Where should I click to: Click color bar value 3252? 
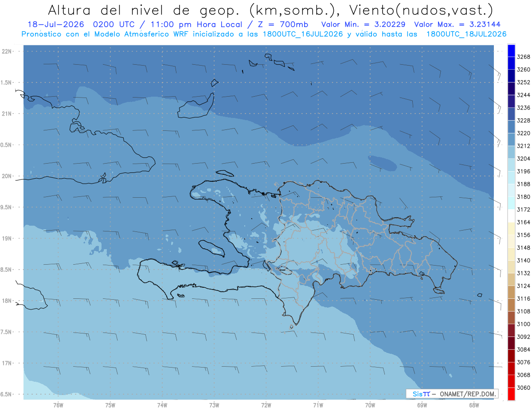coord(524,82)
